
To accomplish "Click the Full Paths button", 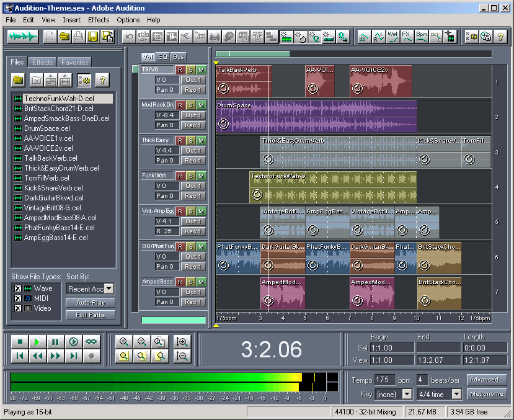I will pos(91,315).
